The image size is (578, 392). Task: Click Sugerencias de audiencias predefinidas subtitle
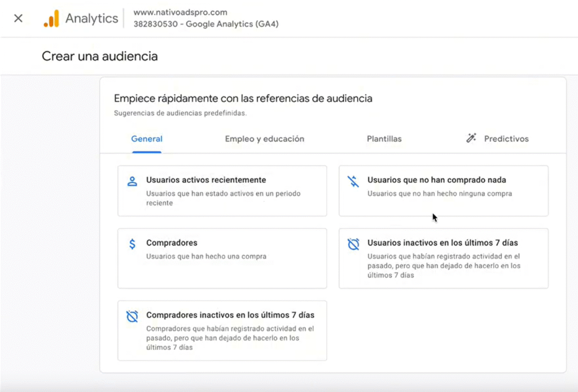(180, 113)
